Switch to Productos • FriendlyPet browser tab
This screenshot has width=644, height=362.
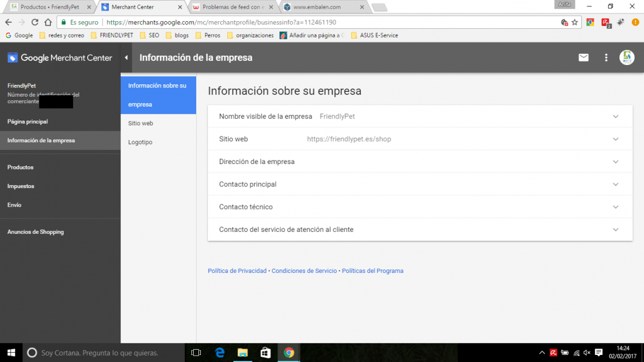coord(49,7)
